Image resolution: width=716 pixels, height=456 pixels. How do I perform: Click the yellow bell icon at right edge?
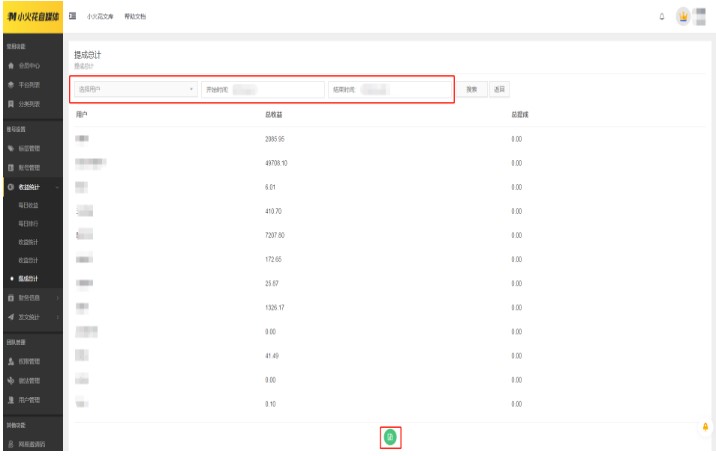point(705,427)
